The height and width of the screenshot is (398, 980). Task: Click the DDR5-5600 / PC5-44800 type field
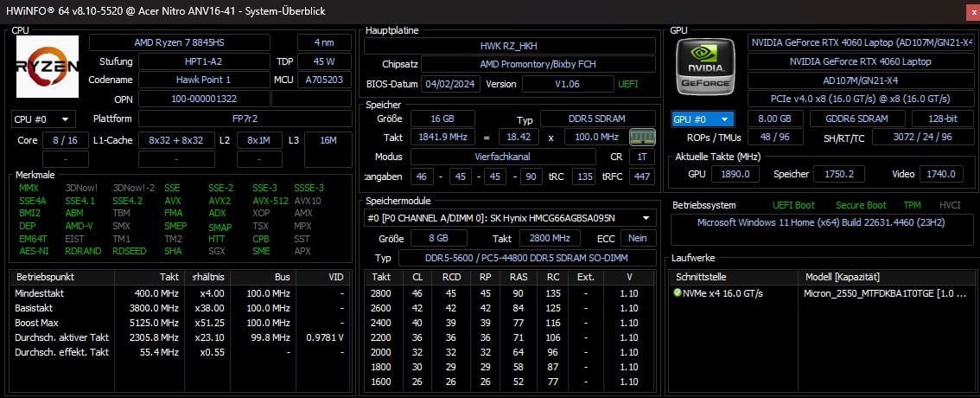(x=527, y=258)
